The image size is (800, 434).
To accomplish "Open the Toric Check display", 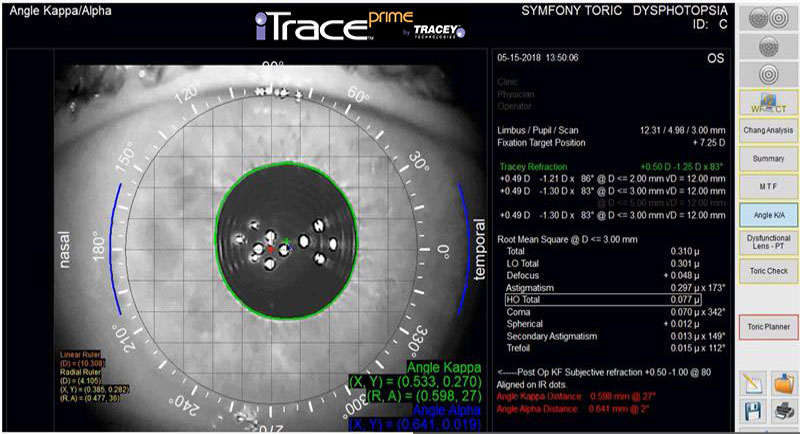I will 768,271.
